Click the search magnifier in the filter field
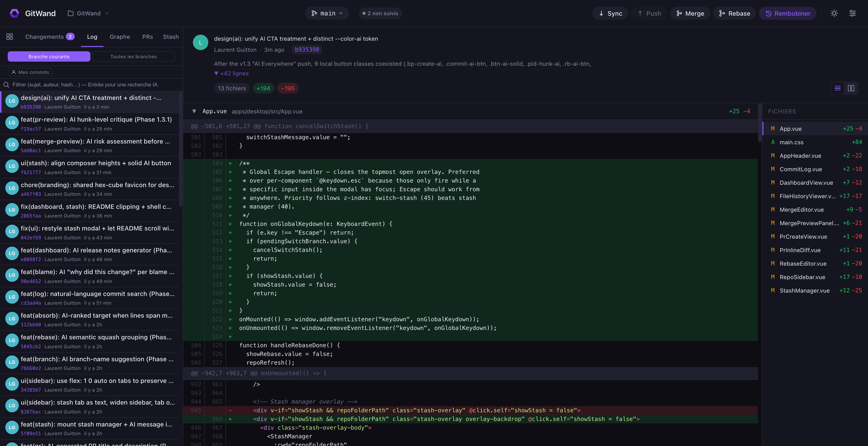868x446 pixels. [x=6, y=85]
